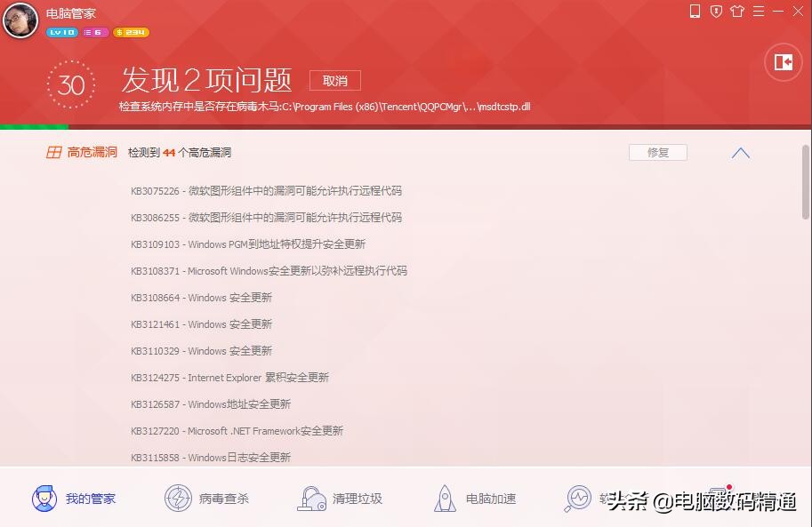This screenshot has width=812, height=527.
Task: Open the 病毒查杀 virus scan panel
Action: pos(206,498)
